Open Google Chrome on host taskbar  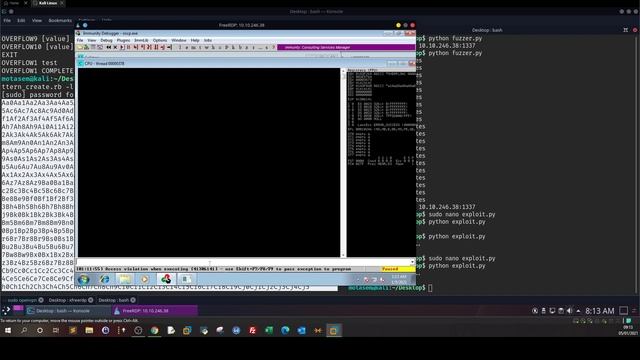[154, 330]
